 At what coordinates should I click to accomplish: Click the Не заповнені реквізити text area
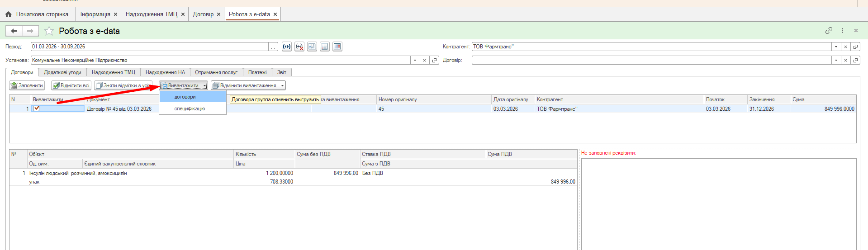(719, 204)
